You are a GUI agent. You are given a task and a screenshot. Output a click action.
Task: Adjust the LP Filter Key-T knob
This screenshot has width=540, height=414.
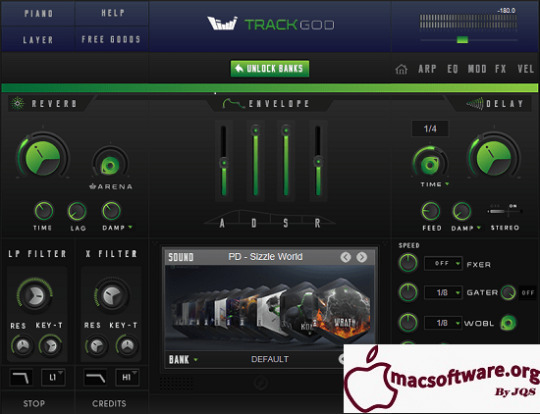click(51, 345)
